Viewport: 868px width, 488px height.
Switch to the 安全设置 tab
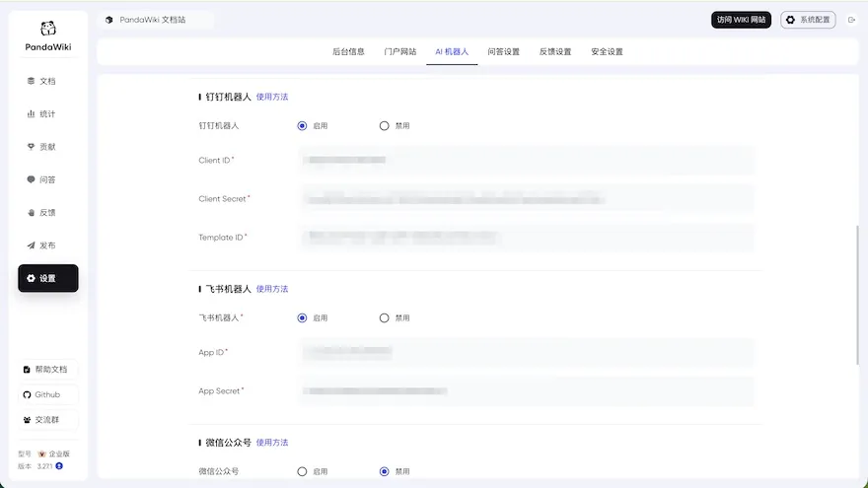(x=608, y=52)
